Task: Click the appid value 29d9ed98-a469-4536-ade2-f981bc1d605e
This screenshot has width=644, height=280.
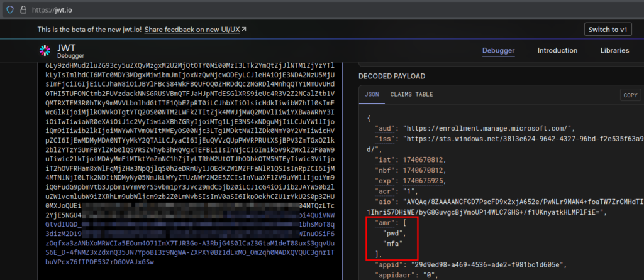Action: 489,265
